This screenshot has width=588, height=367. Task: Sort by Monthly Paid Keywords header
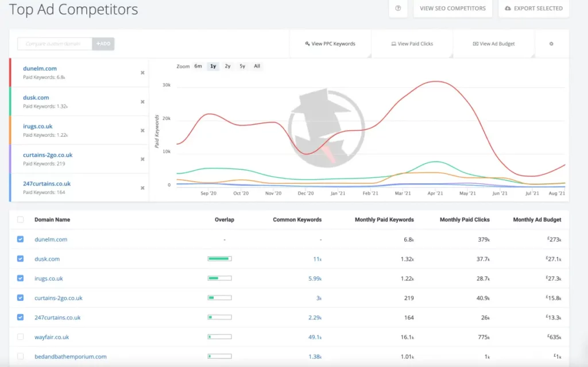point(384,219)
